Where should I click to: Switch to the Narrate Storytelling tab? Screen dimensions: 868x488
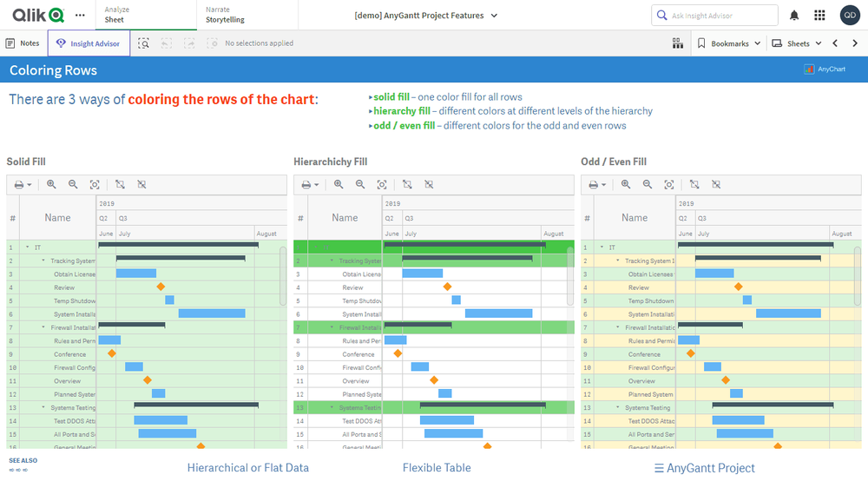point(225,15)
